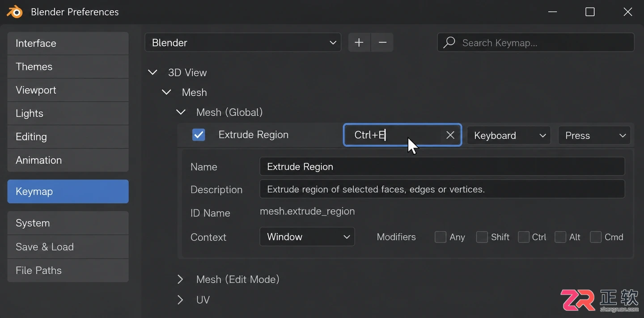
Task: Disable the Extrude Region keymap checkbox
Action: tap(199, 135)
